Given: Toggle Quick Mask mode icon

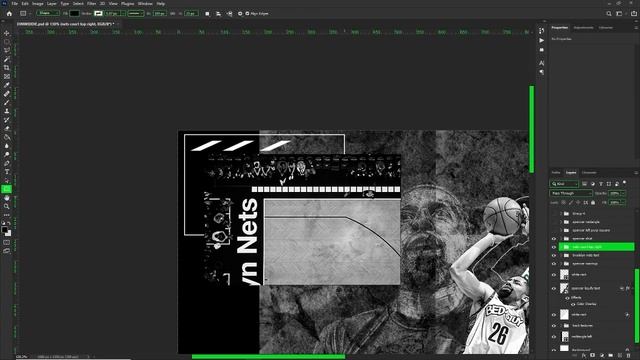Looking at the screenshot, I should click(7, 242).
